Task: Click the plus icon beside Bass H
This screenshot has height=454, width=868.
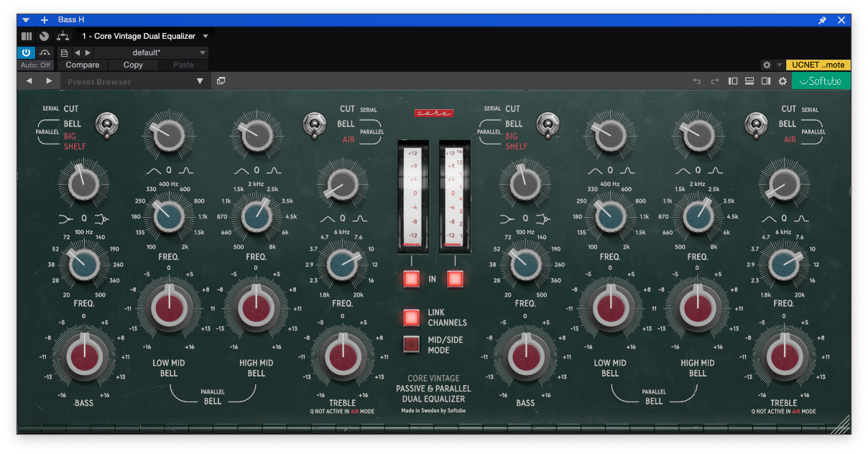Action: point(44,20)
